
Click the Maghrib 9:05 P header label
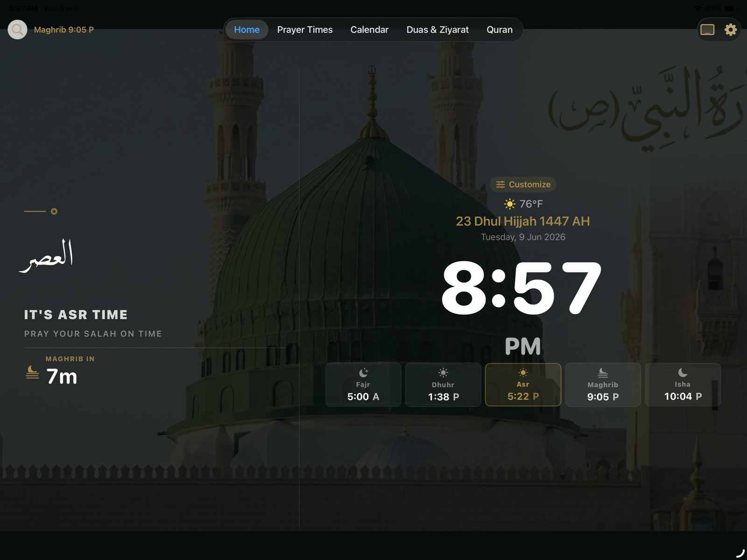[64, 29]
